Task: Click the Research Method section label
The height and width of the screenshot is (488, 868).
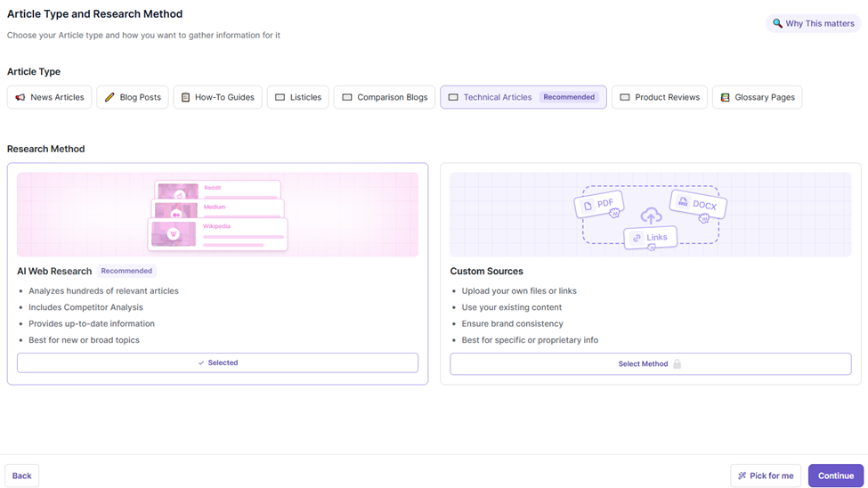Action: (46, 149)
